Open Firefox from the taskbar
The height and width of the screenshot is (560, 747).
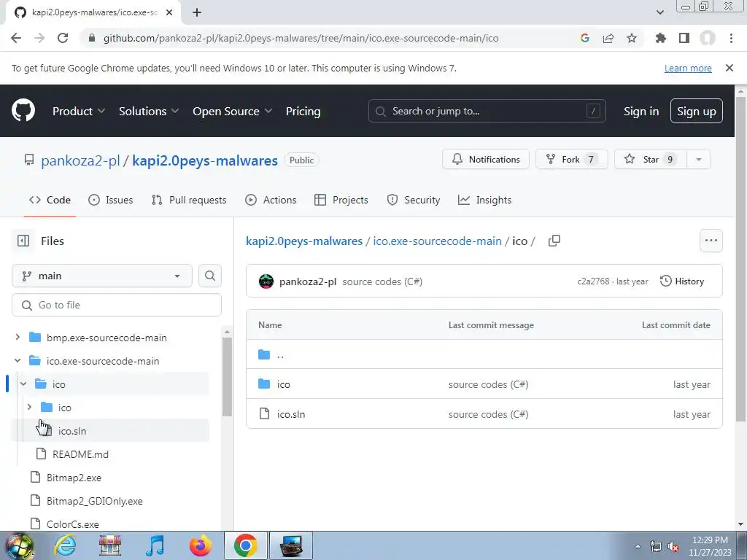pyautogui.click(x=201, y=545)
